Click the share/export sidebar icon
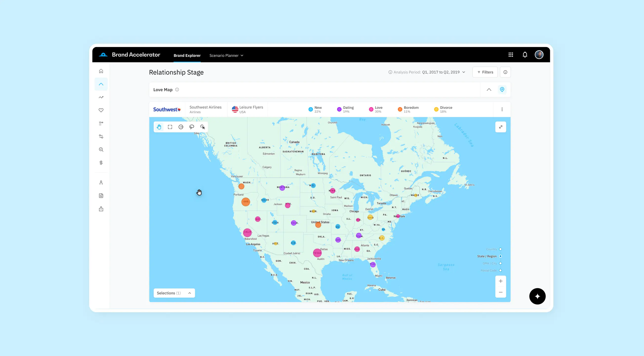The image size is (644, 356). [x=101, y=209]
